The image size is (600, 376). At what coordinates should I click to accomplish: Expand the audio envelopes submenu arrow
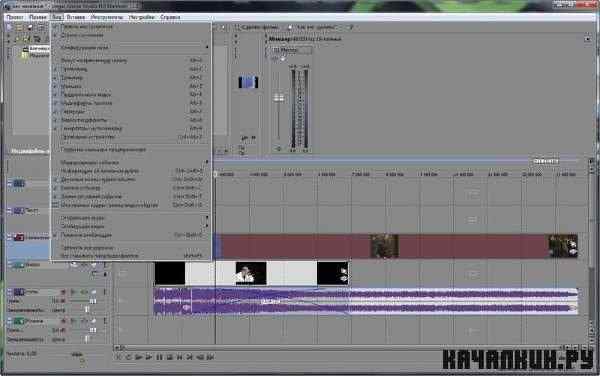207,226
